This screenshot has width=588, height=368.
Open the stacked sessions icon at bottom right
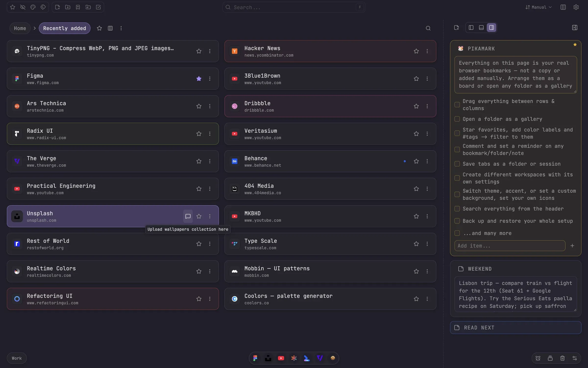tap(550, 358)
